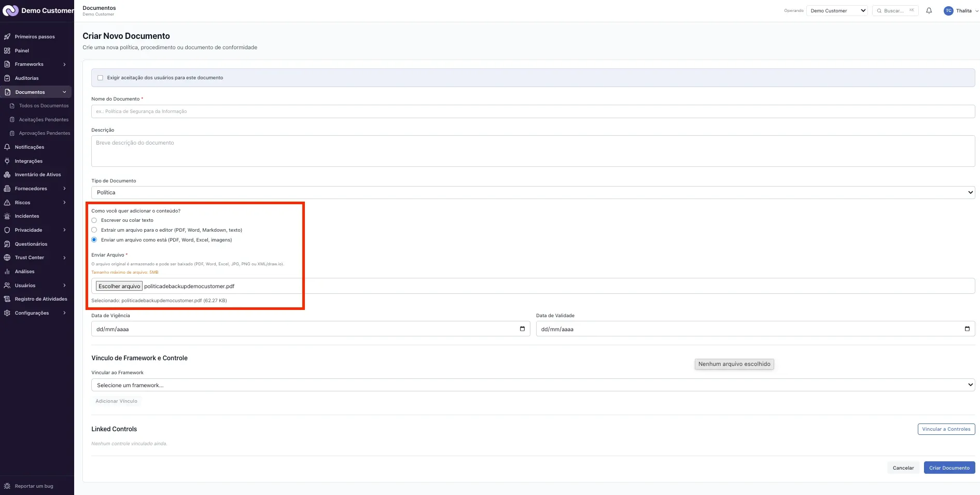Open the Trust Center menu item

pyautogui.click(x=36, y=258)
